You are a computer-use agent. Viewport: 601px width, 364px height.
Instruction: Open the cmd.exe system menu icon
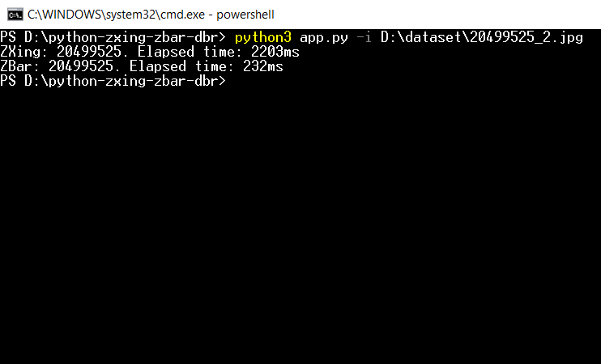click(15, 15)
